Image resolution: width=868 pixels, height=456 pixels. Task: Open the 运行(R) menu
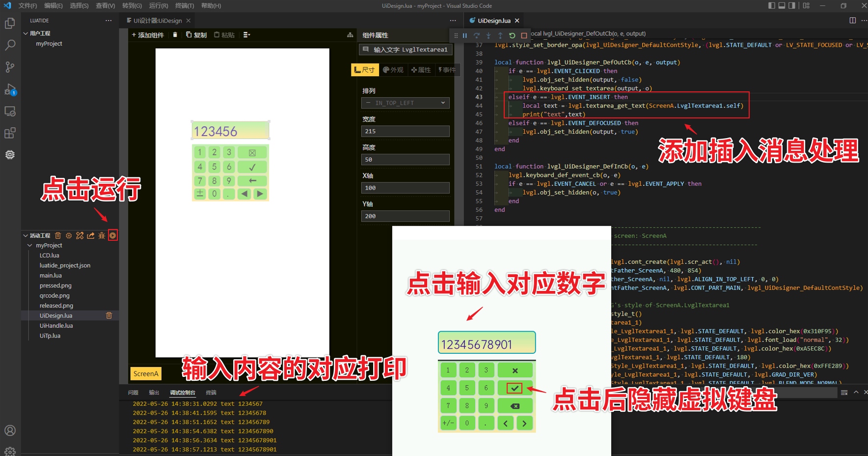158,5
